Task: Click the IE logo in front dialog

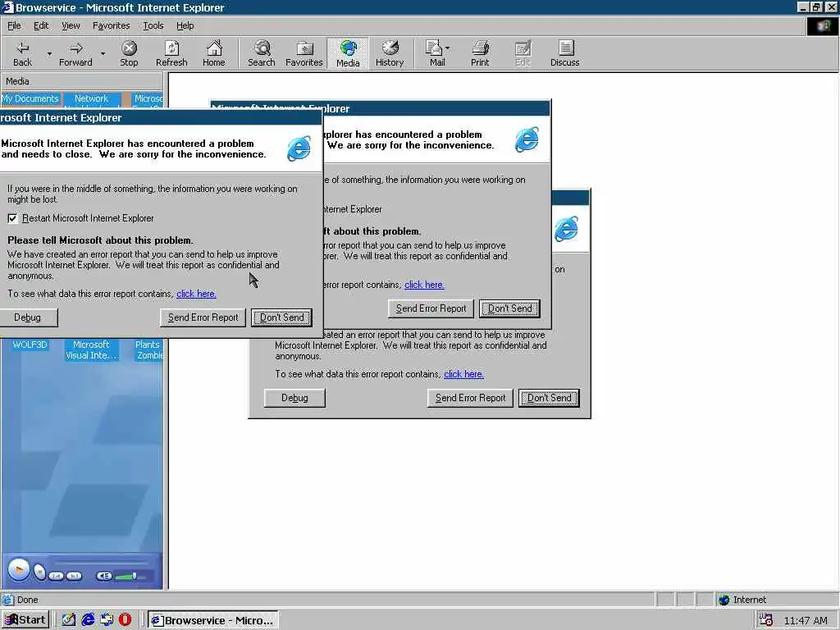Action: tap(299, 148)
